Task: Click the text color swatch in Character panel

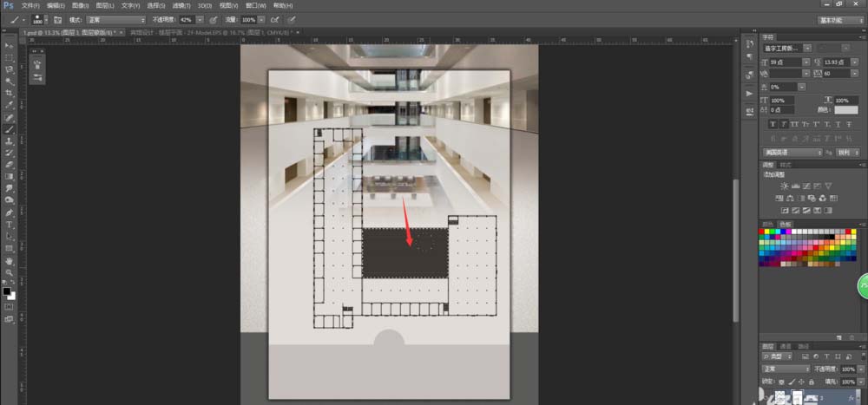Action: click(845, 110)
